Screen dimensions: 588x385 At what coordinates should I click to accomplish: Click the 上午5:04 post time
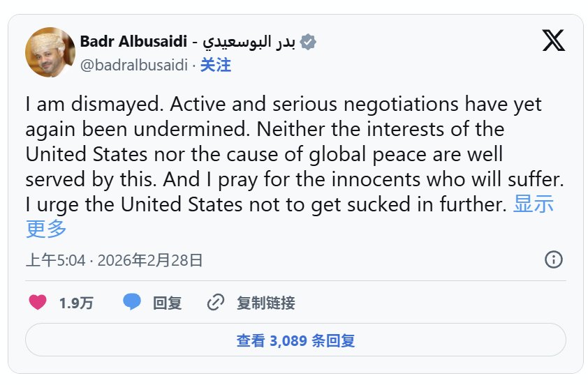click(55, 261)
